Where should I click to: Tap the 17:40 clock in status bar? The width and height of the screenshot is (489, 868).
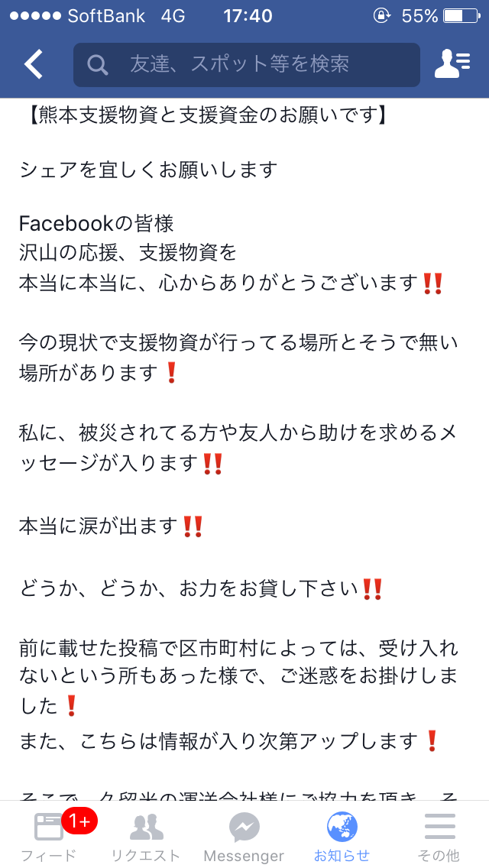(248, 16)
